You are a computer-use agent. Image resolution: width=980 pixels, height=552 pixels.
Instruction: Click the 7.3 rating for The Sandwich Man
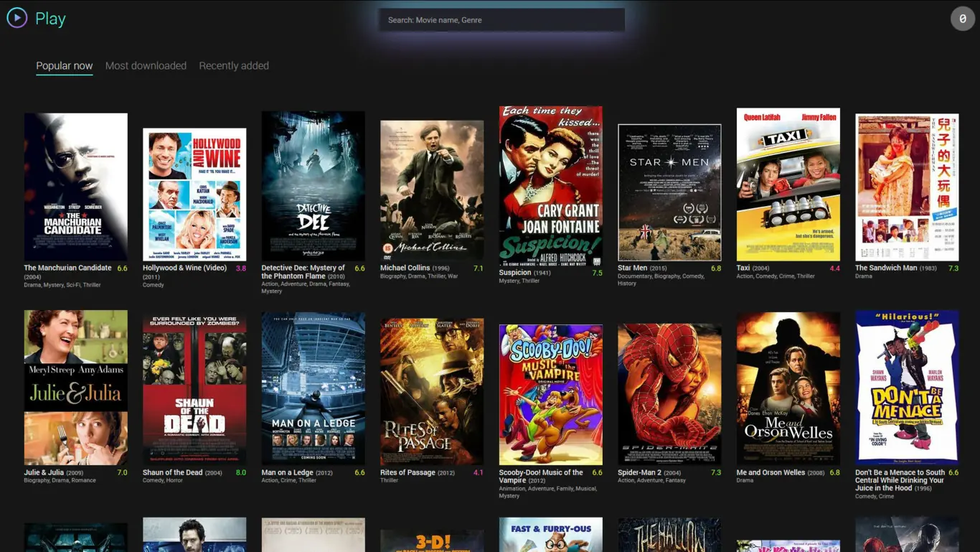pos(953,268)
